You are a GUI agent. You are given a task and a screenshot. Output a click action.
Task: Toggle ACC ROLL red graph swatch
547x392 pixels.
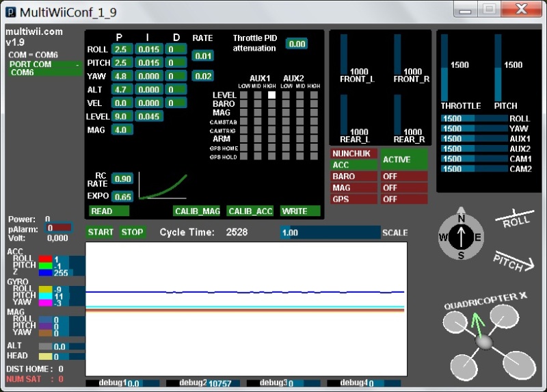(45, 259)
